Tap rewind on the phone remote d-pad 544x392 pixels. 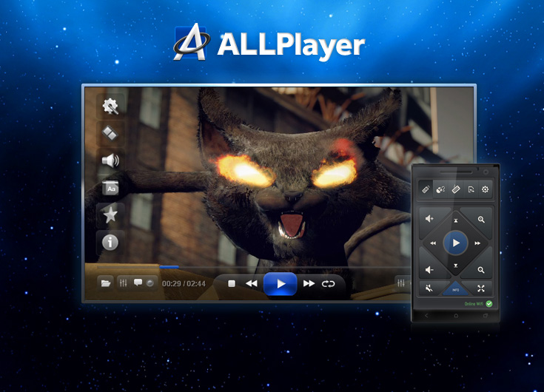pos(433,243)
